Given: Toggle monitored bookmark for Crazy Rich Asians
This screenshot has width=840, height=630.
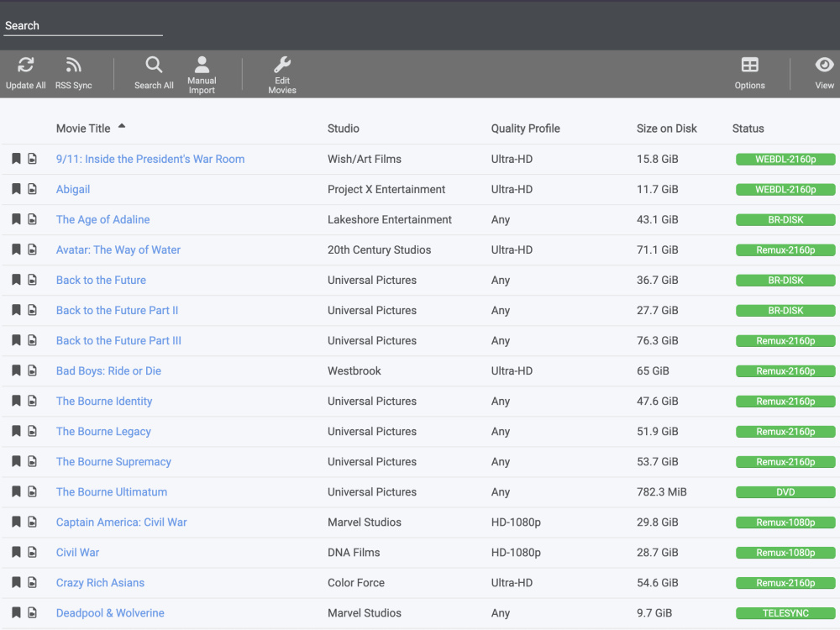Looking at the screenshot, I should tap(16, 583).
